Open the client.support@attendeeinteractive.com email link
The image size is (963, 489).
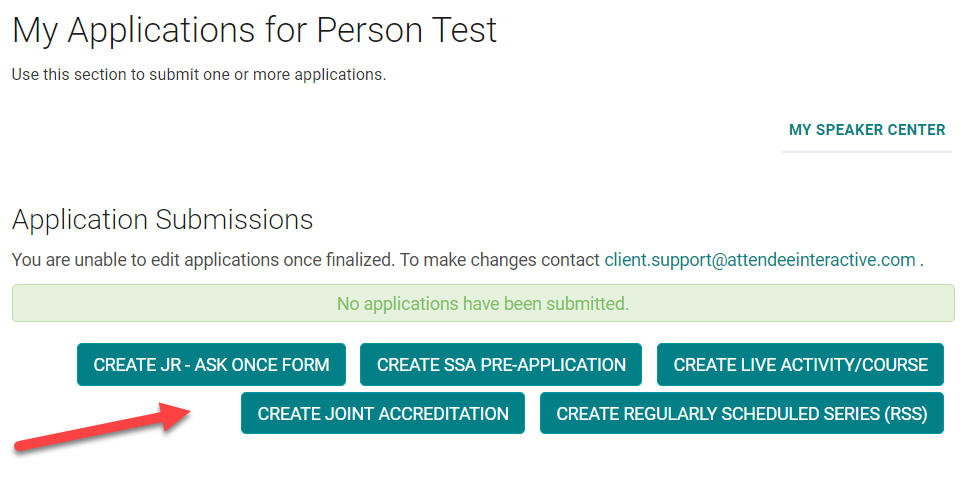(760, 260)
